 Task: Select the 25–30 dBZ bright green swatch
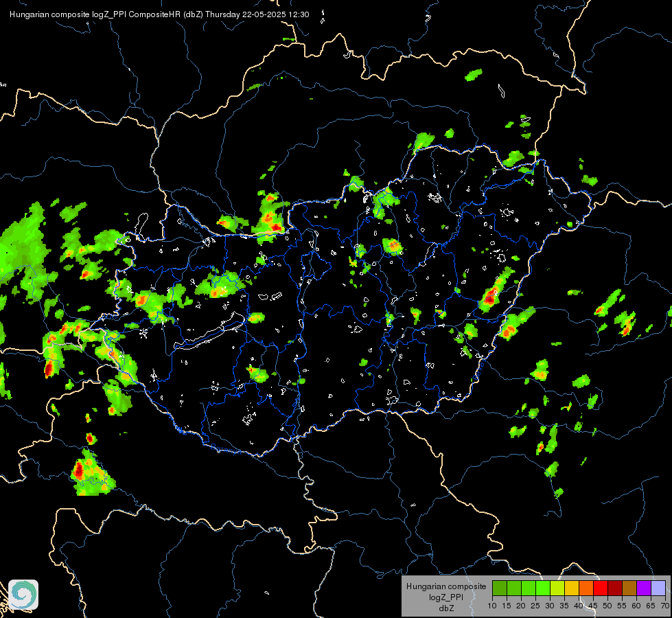coord(543,588)
